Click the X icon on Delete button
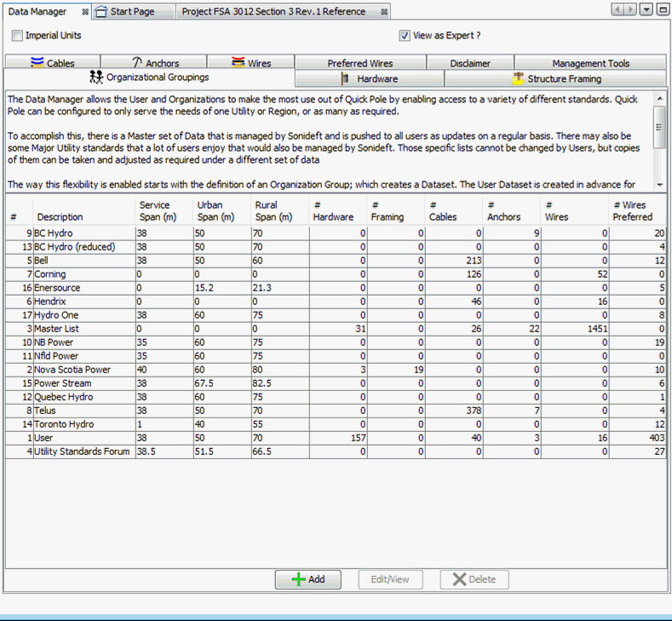 [459, 579]
